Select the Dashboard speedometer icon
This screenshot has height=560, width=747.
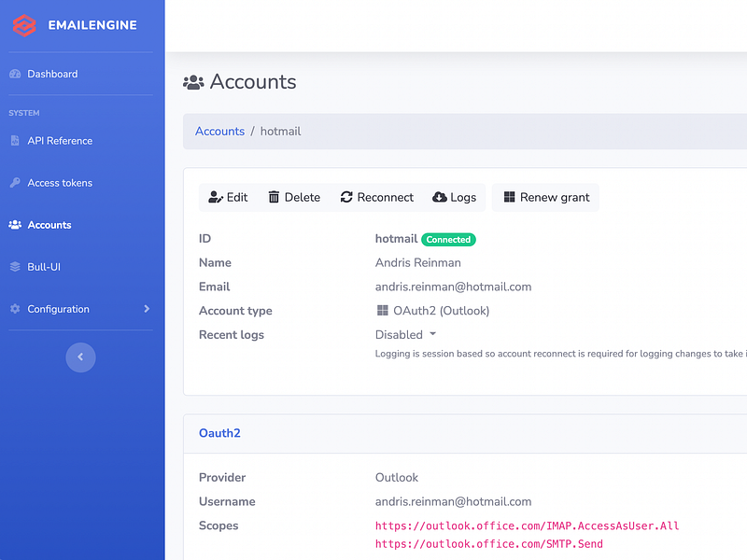(x=17, y=73)
